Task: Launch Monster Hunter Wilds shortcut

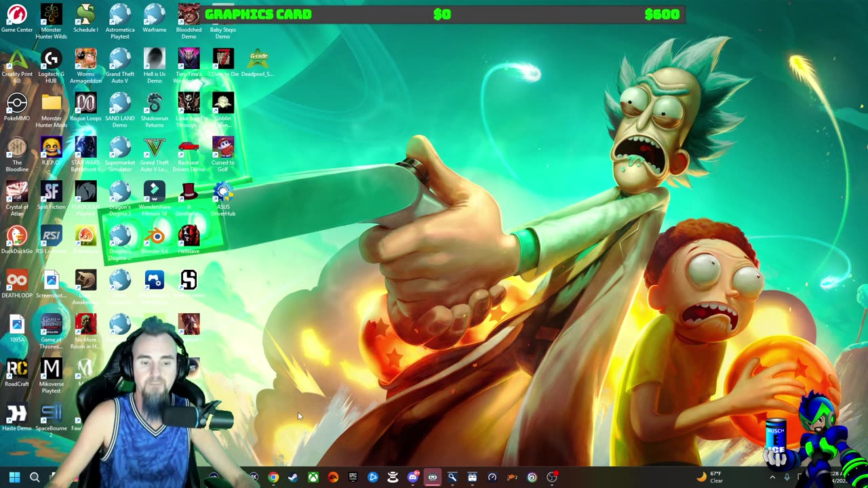Action: [52, 21]
